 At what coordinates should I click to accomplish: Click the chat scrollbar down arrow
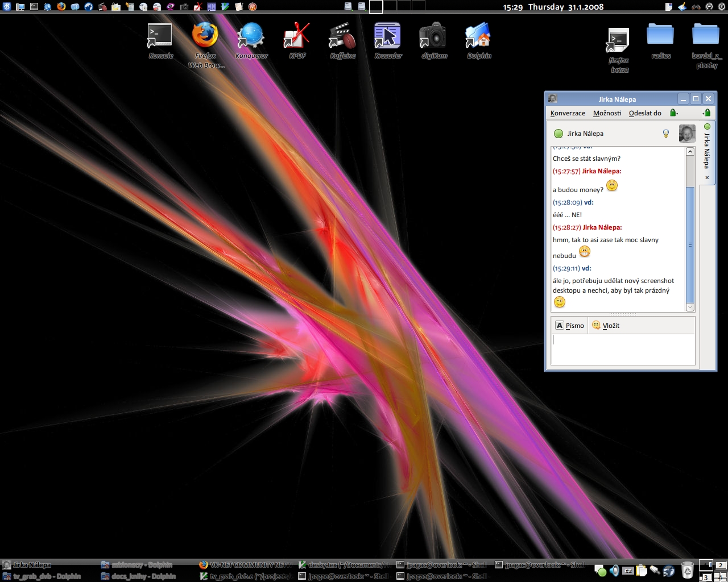690,307
